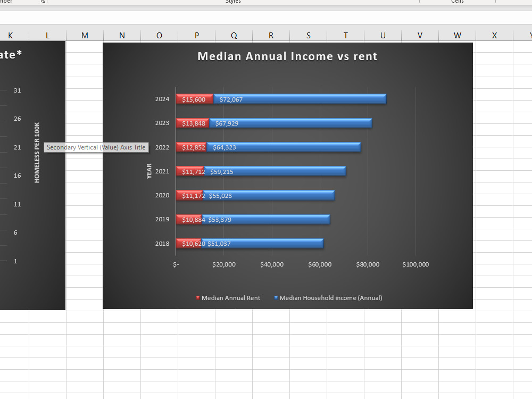Select the $59,215 income bar for 2021

click(x=275, y=171)
